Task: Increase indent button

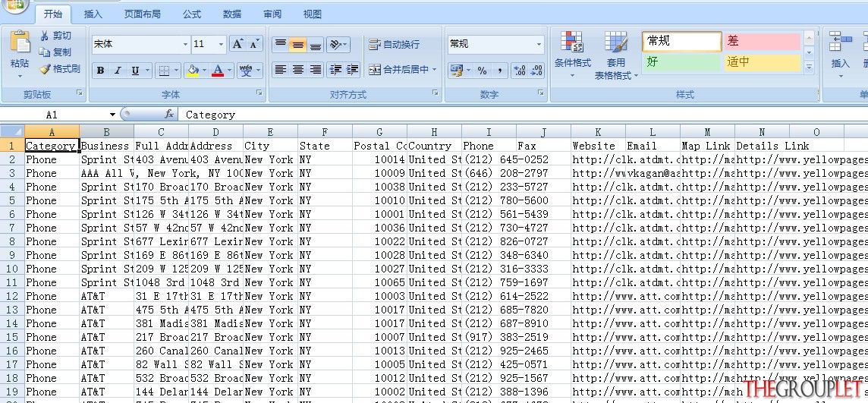Action: (353, 70)
